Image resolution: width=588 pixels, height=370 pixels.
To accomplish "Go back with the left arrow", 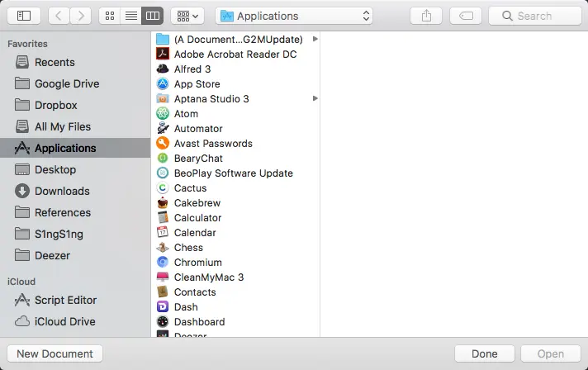I will pyautogui.click(x=59, y=16).
